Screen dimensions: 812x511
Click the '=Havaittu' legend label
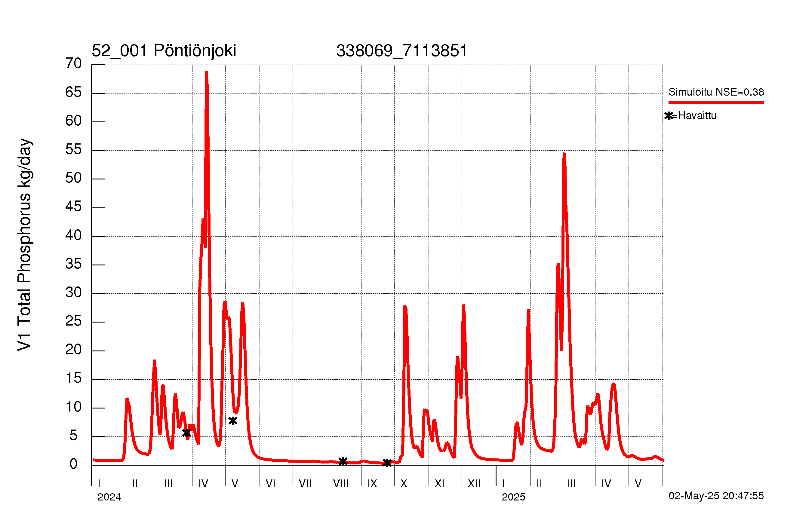tap(694, 116)
